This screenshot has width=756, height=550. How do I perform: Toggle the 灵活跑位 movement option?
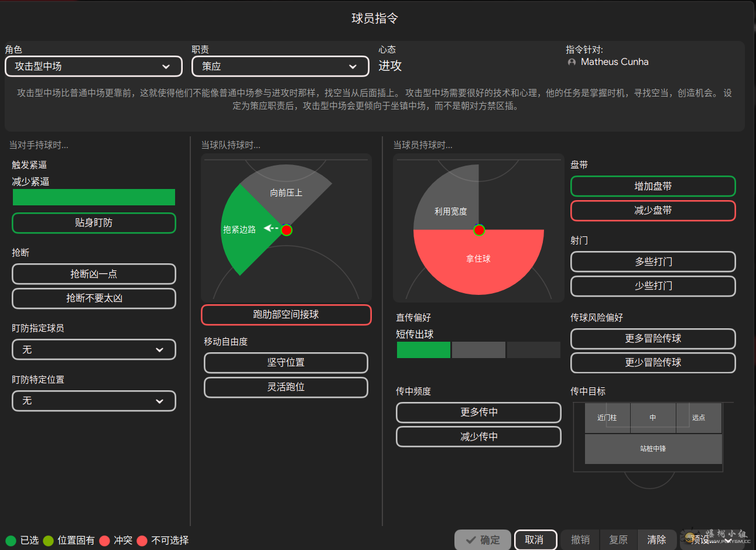tap(286, 387)
